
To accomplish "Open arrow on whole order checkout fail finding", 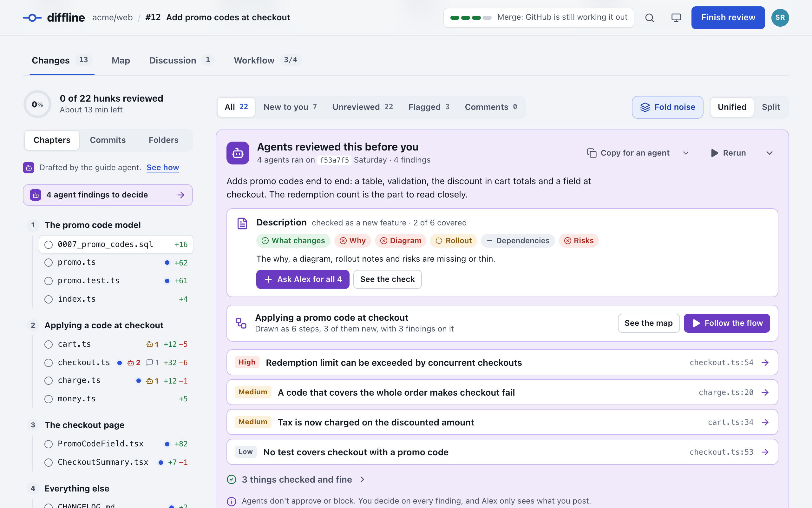I will [765, 392].
